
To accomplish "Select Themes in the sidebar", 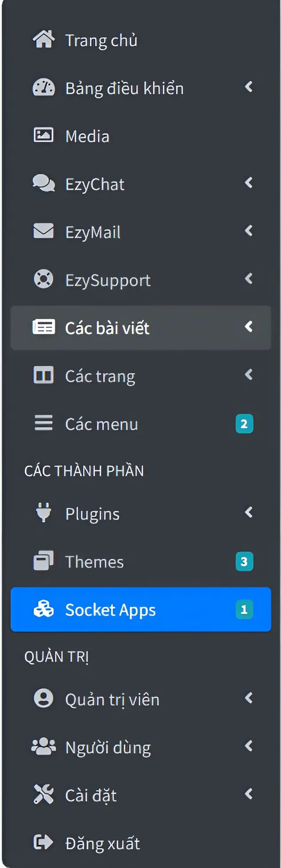I will point(94,562).
